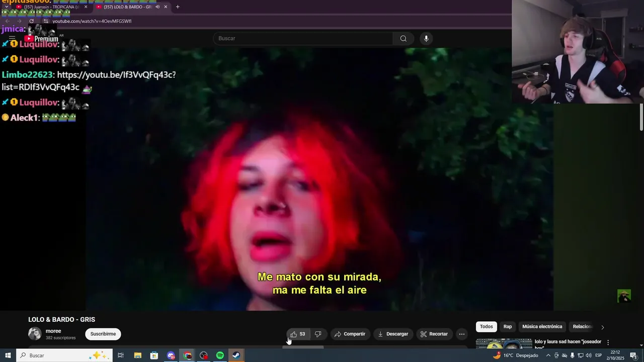
Task: Open File Explorer from the taskbar
Action: (137, 355)
